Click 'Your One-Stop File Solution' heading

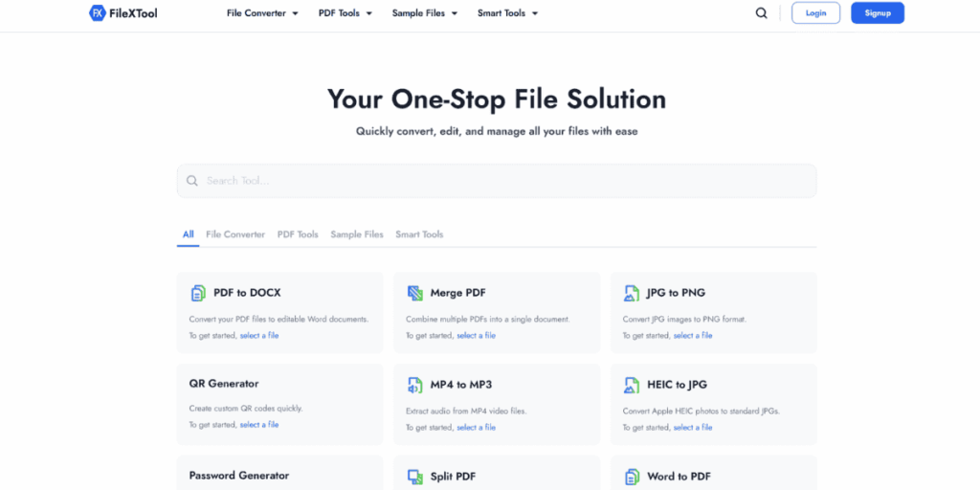point(497,100)
